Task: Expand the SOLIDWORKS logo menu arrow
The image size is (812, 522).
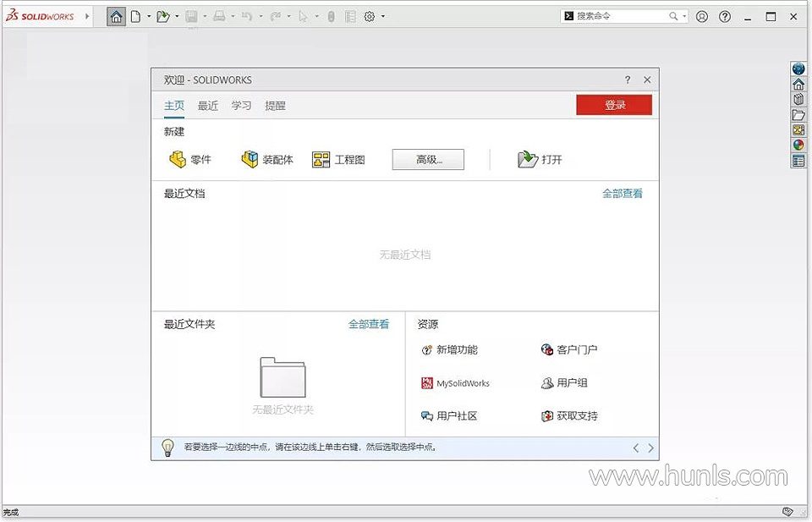Action: click(87, 17)
